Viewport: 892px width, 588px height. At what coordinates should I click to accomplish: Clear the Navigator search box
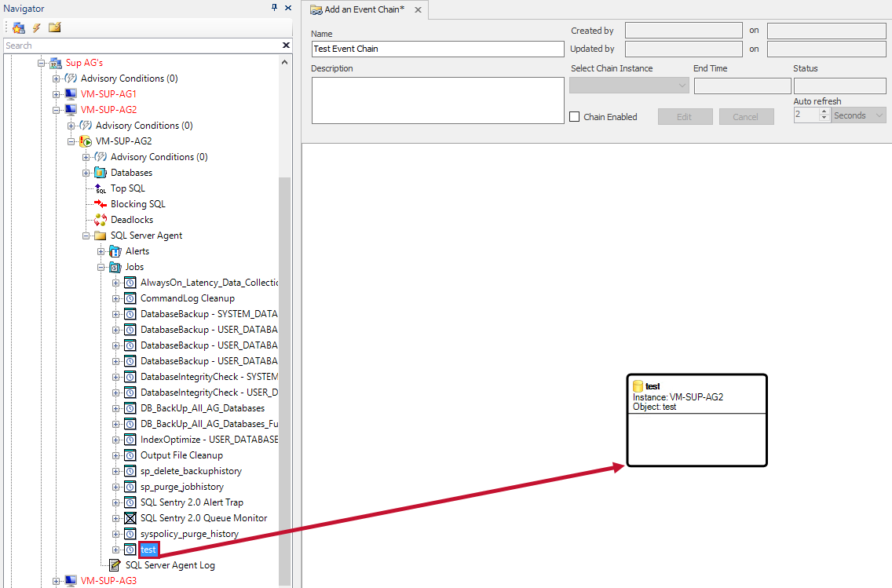point(286,46)
